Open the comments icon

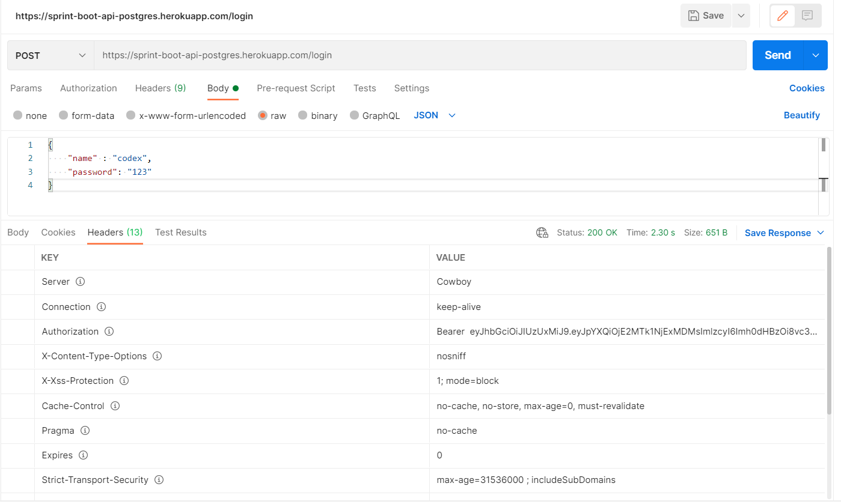[x=807, y=16]
